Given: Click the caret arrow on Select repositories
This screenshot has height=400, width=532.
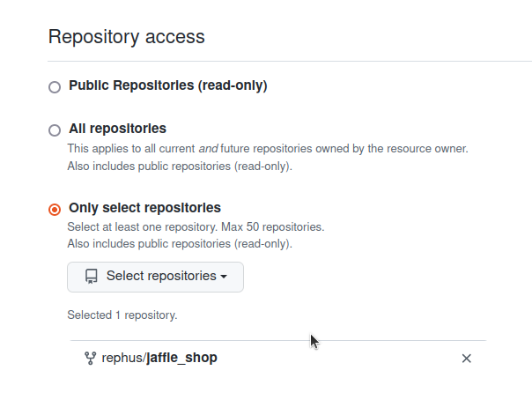Looking at the screenshot, I should pyautogui.click(x=224, y=277).
